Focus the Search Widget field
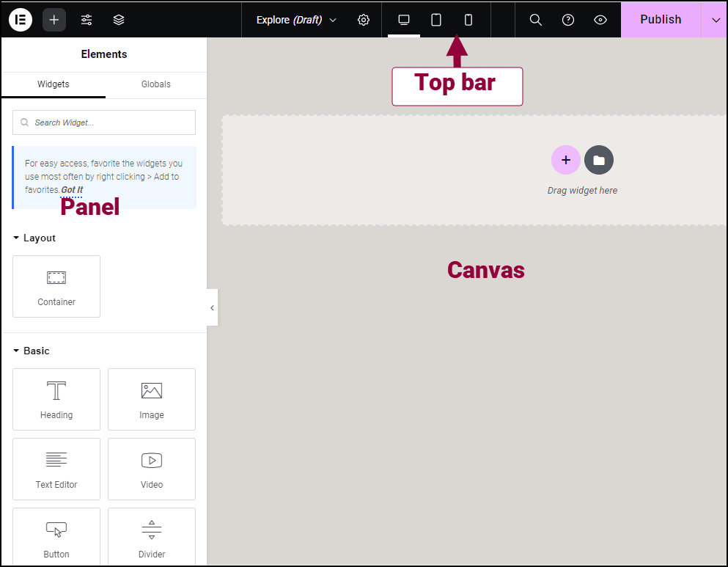 coord(104,122)
